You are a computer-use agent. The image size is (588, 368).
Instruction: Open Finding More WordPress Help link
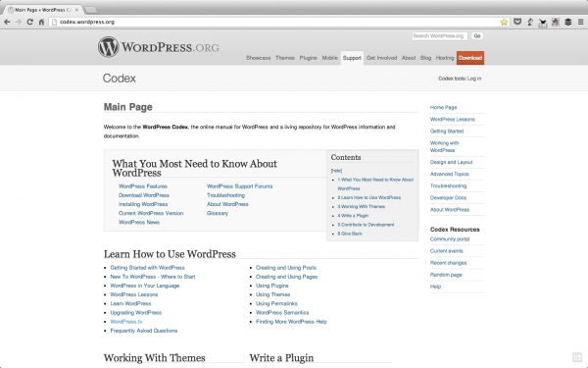[291, 322]
